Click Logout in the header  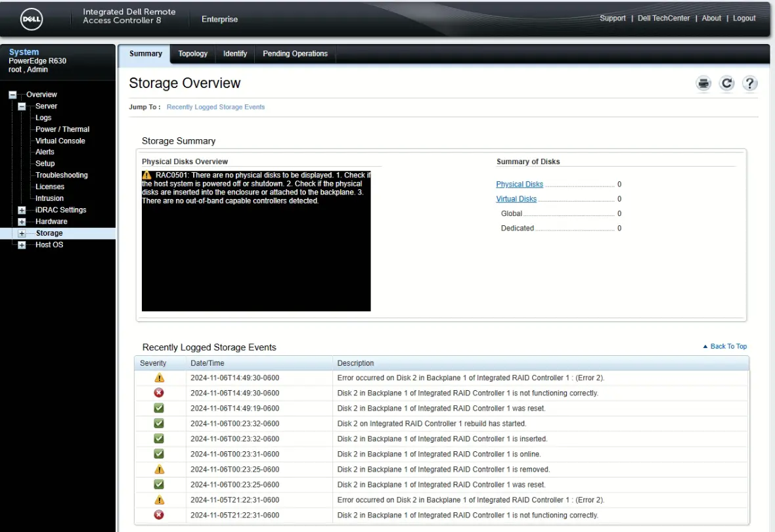coord(744,18)
